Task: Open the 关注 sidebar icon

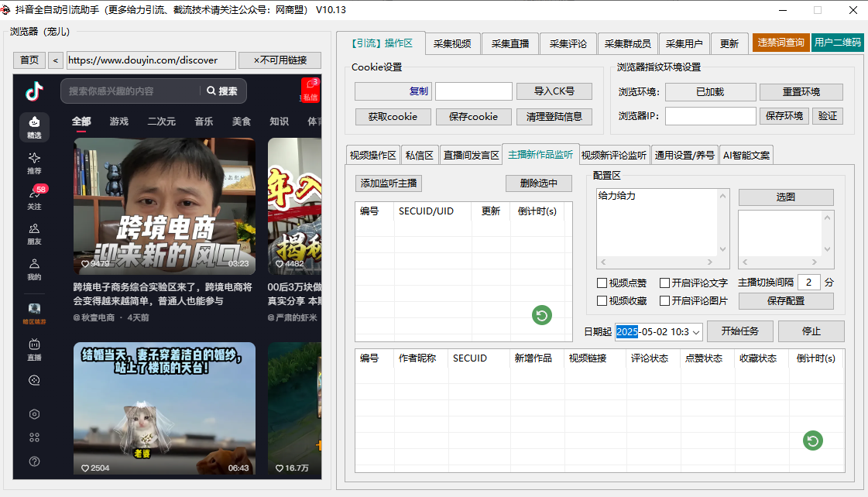Action: click(x=34, y=198)
